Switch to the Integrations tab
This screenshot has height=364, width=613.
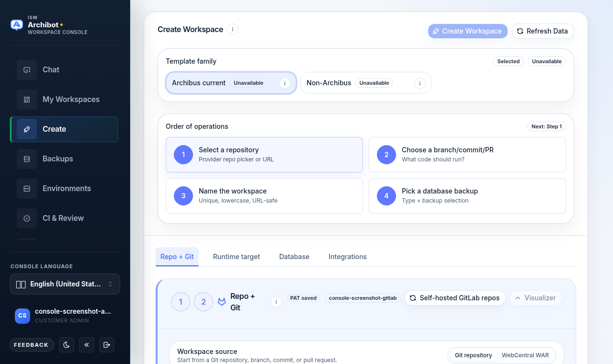(348, 257)
